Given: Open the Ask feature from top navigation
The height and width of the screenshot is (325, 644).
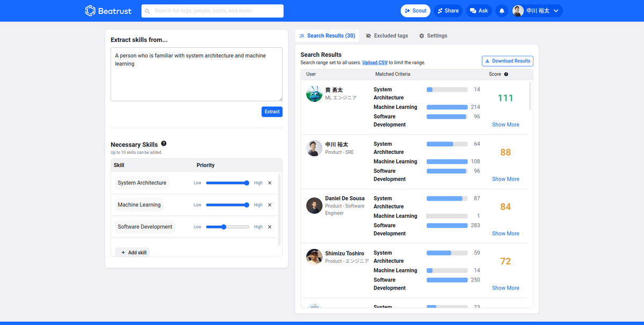Looking at the screenshot, I should pos(478,10).
